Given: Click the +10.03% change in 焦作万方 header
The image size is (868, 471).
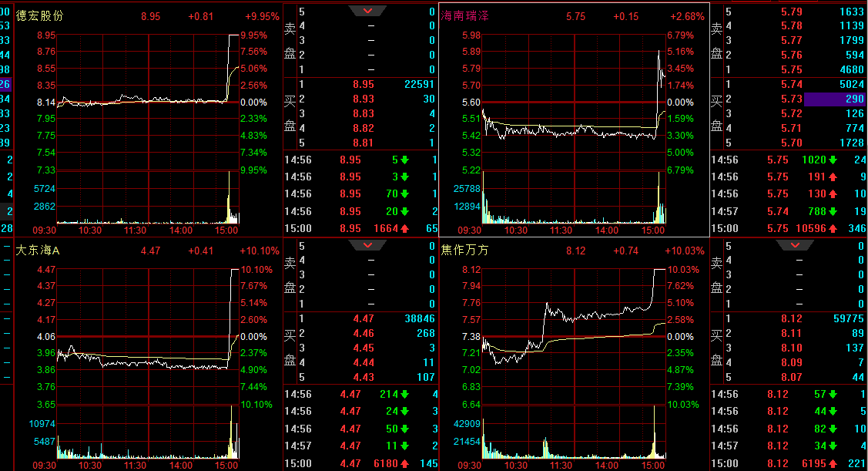Looking at the screenshot, I should point(684,251).
